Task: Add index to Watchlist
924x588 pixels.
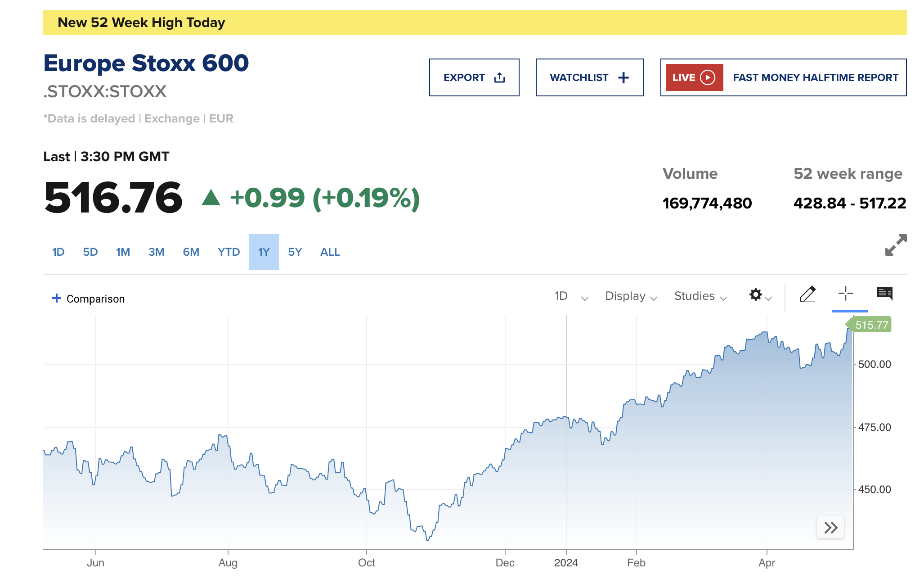Action: [589, 77]
